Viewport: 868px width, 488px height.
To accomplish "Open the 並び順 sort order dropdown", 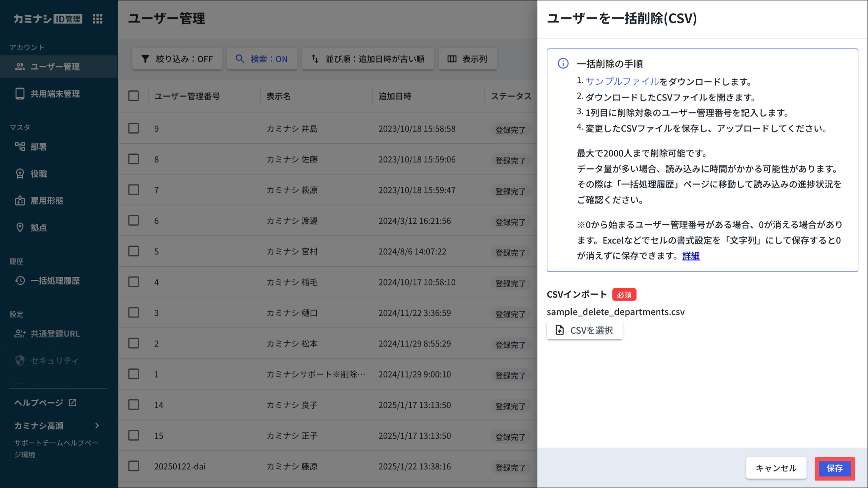I will [x=368, y=59].
